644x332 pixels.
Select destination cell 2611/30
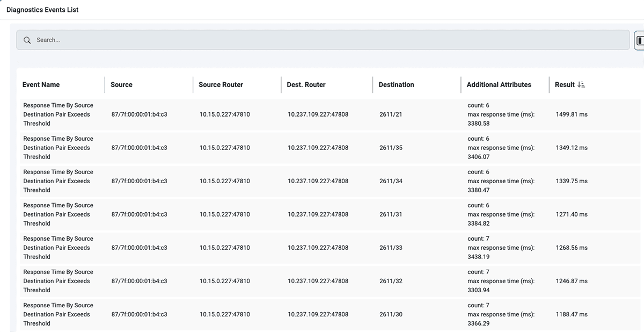coord(391,314)
